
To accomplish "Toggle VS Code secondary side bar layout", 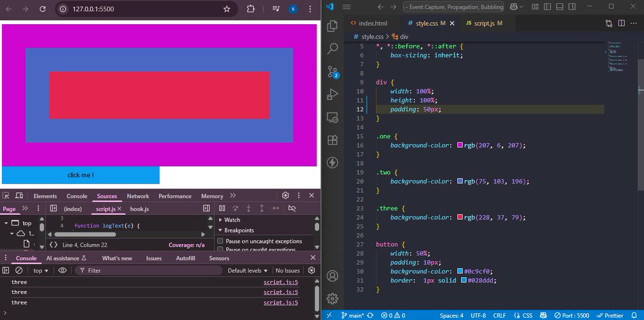I will tap(572, 6).
